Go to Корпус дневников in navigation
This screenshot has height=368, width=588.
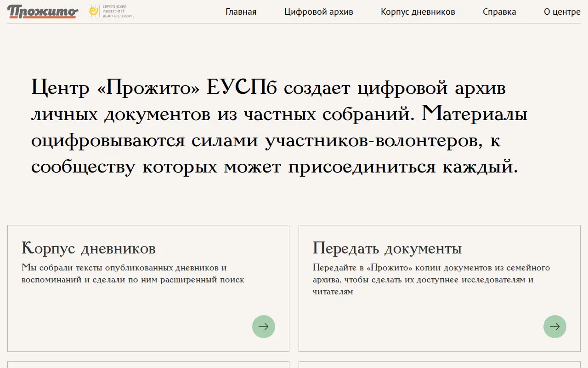[x=418, y=12]
